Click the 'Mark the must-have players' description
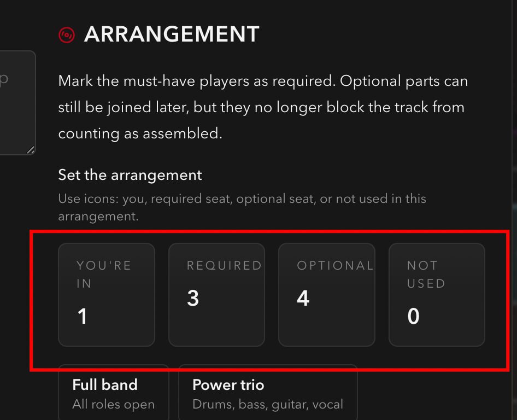 click(263, 81)
